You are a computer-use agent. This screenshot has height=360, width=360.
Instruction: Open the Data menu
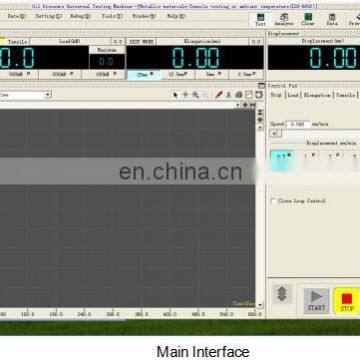pos(17,16)
